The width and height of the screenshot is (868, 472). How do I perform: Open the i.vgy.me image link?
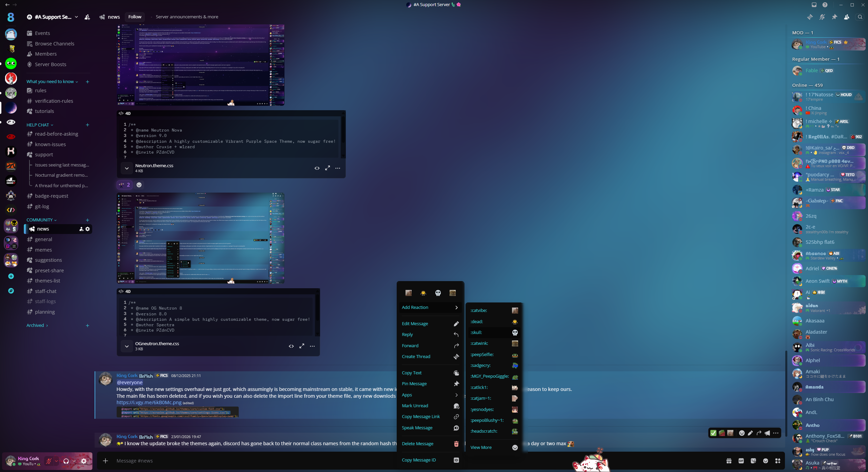point(149,402)
